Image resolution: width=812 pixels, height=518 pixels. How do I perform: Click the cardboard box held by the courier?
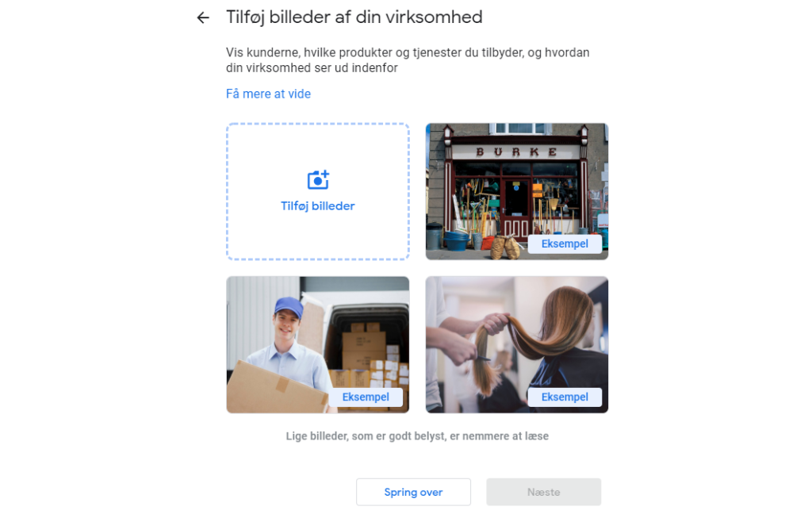(x=277, y=386)
